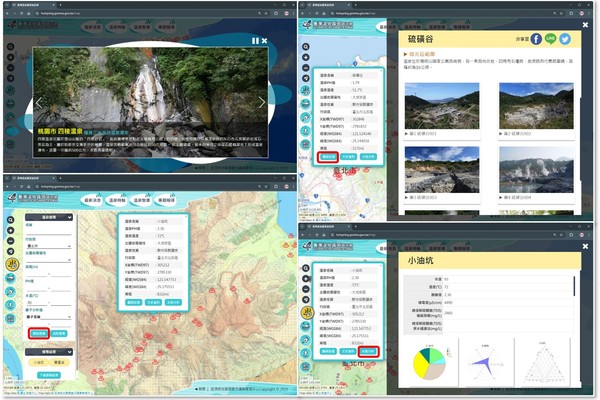Click the 桃園市 四稜溫泉 slide title
The image size is (600, 400).
[x=60, y=131]
